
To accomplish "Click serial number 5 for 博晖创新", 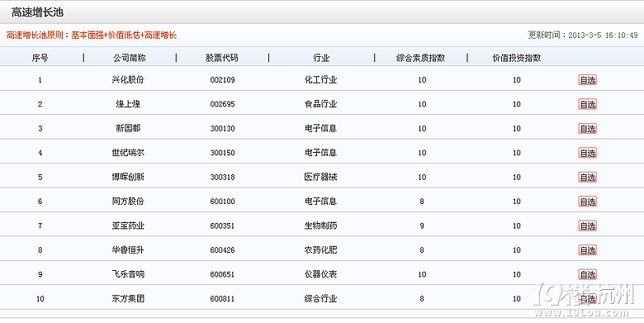I will (40, 177).
